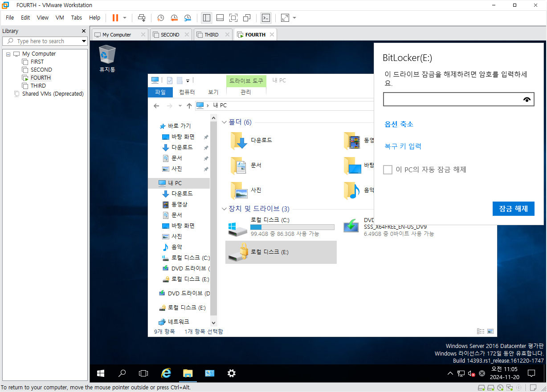
Task: Click the full screen mode icon
Action: point(233,18)
